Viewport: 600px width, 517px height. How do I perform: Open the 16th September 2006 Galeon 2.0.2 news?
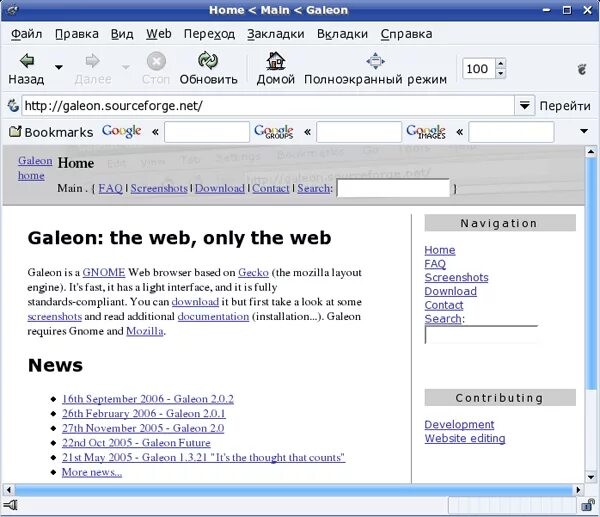148,399
